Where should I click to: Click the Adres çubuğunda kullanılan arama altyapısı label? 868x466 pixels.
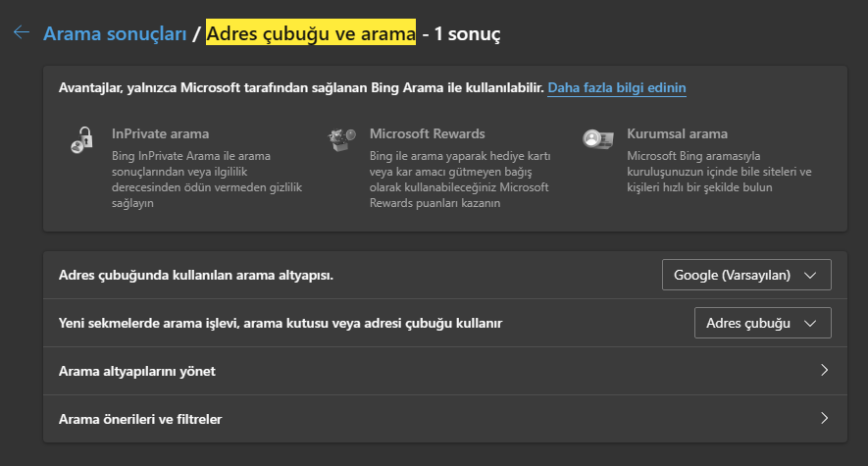[x=196, y=275]
